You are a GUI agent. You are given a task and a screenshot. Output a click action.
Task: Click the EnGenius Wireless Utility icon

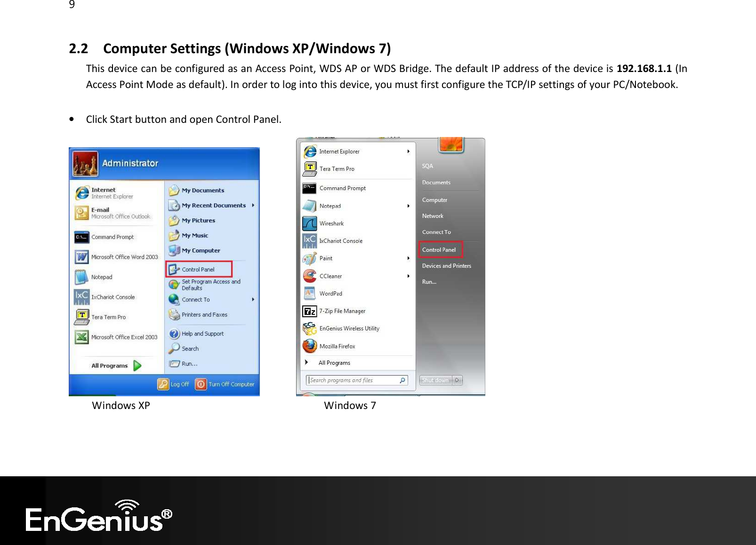click(310, 329)
